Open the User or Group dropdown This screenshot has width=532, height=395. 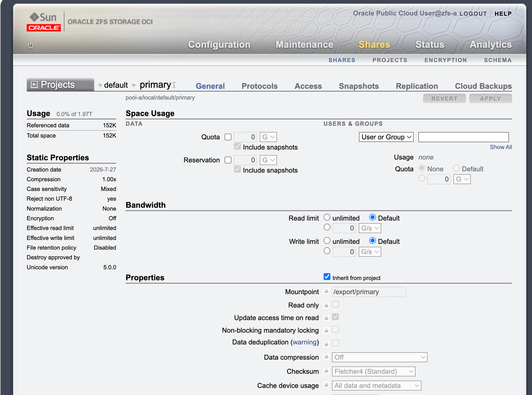pos(386,137)
